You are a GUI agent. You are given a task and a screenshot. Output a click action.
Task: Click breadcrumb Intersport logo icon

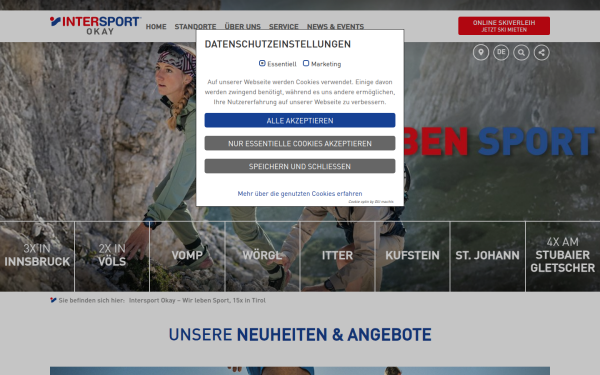tap(53, 300)
